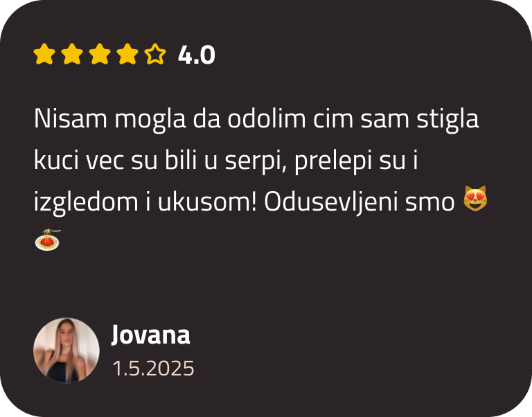The height and width of the screenshot is (417, 532).
Task: Open the reviewer name Jovana
Action: (150, 335)
